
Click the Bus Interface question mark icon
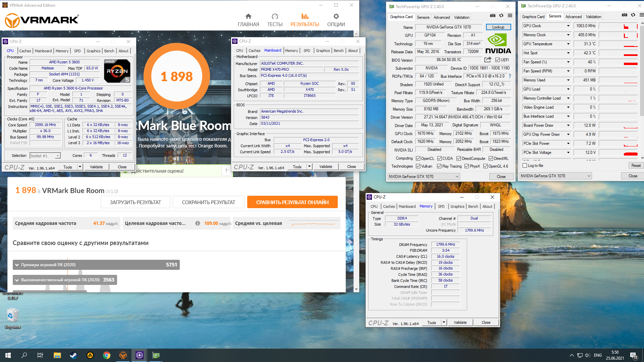tap(510, 76)
